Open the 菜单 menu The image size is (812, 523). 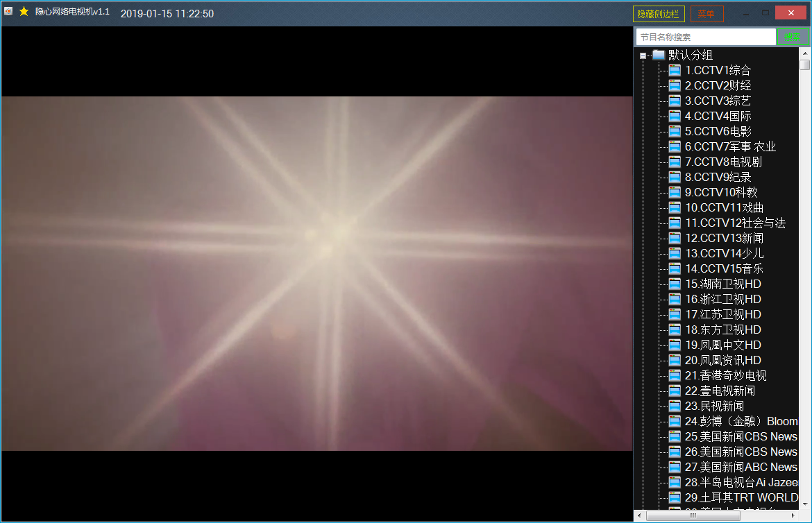[707, 14]
